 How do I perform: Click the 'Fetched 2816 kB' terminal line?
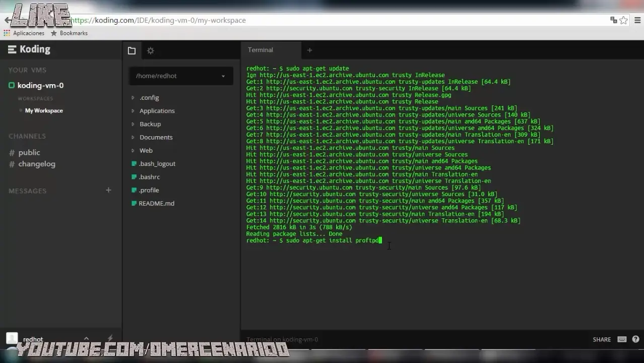299,227
